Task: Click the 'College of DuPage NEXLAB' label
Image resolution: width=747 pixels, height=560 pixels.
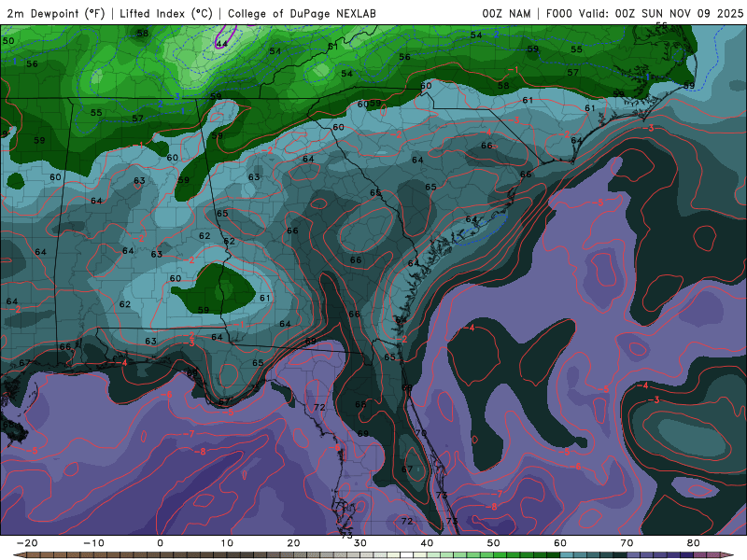Action: [302, 13]
